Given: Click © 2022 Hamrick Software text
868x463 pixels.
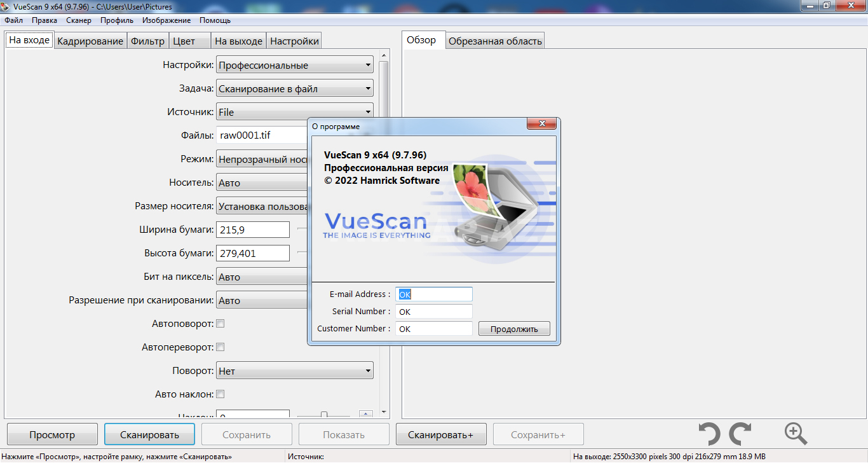Looking at the screenshot, I should [382, 181].
